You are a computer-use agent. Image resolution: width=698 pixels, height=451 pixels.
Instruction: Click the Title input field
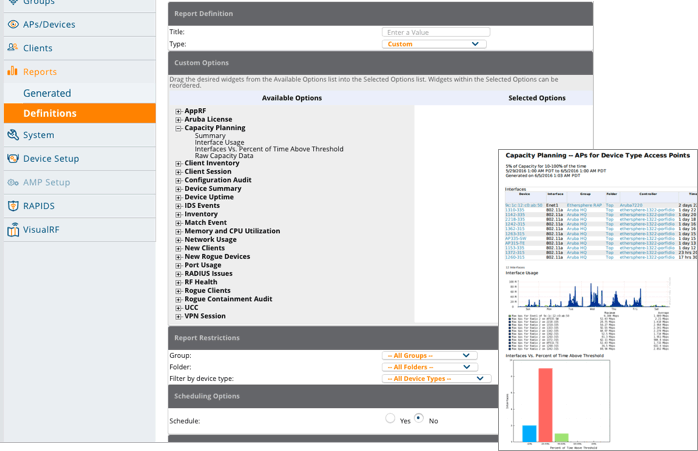pyautogui.click(x=435, y=32)
